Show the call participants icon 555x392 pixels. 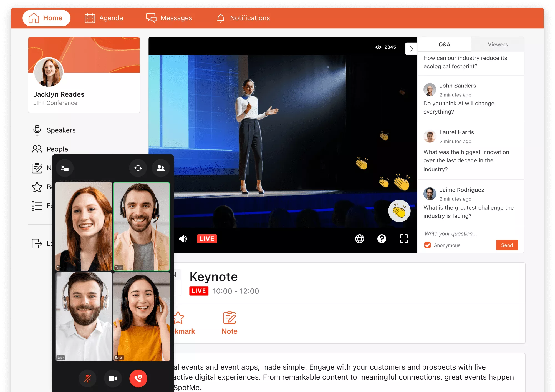[161, 168]
